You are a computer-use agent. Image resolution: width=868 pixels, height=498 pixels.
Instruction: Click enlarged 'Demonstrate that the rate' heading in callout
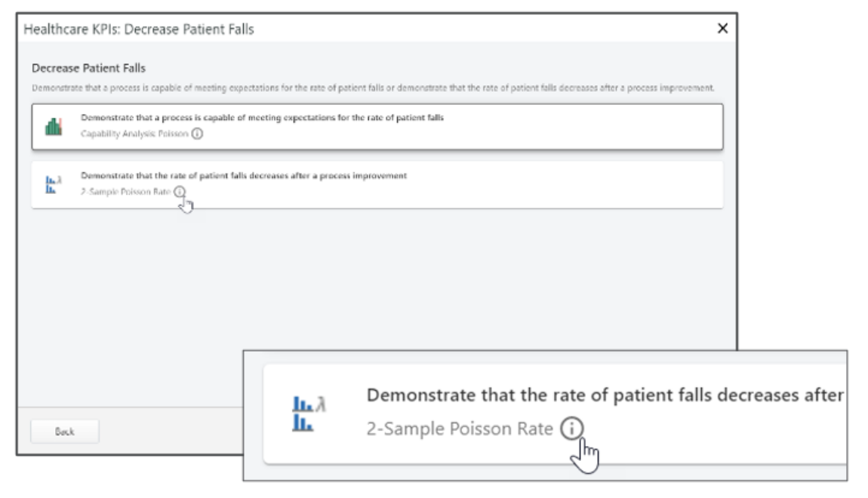click(605, 395)
